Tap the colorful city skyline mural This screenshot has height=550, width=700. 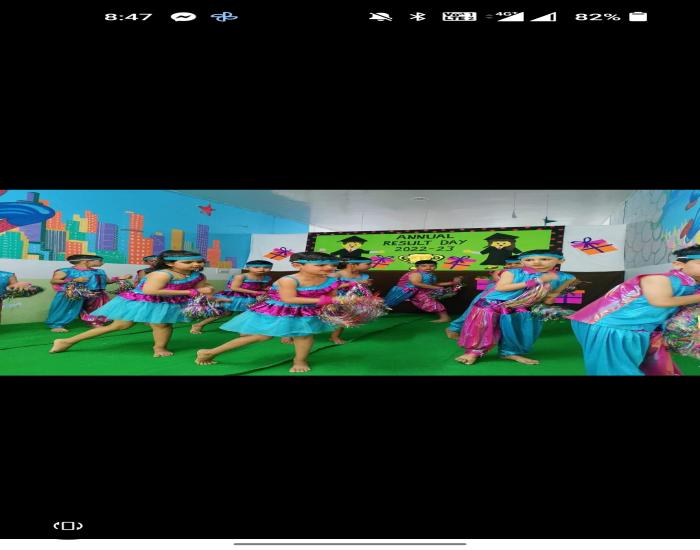(121, 234)
